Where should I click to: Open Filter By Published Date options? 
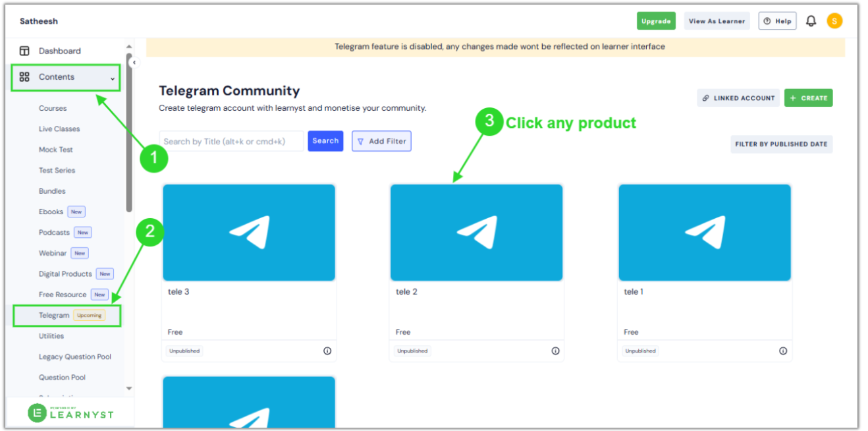tap(781, 144)
